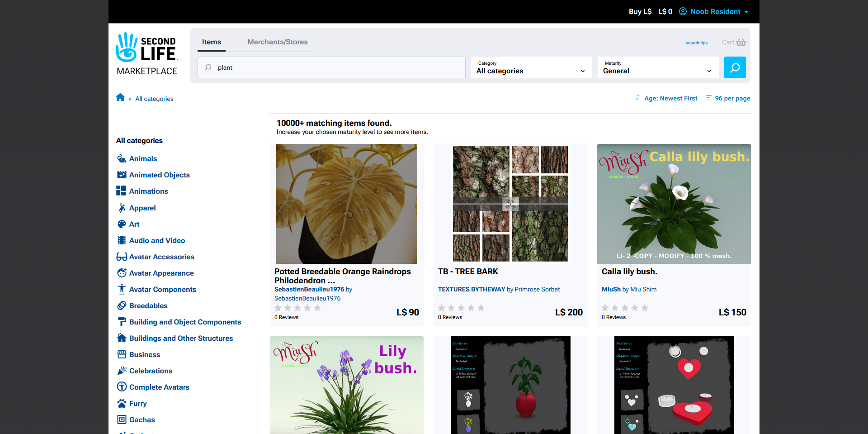Click the Animals category icon
Screen dimensions: 868x434
pos(122,158)
